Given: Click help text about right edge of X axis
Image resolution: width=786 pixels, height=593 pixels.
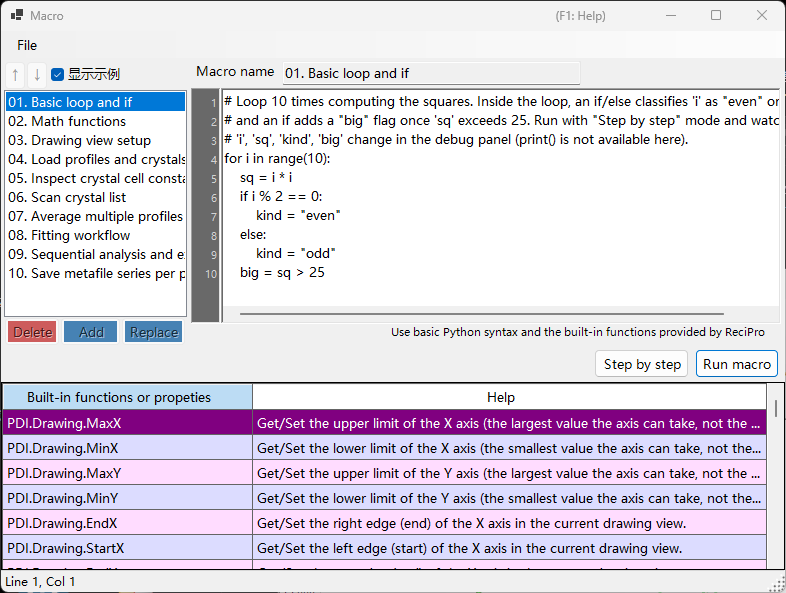Looking at the screenshot, I should 471,523.
